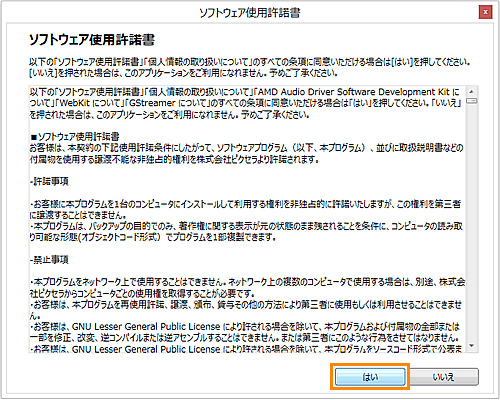Click first GNU Lesser General Public License mention

coord(146,326)
